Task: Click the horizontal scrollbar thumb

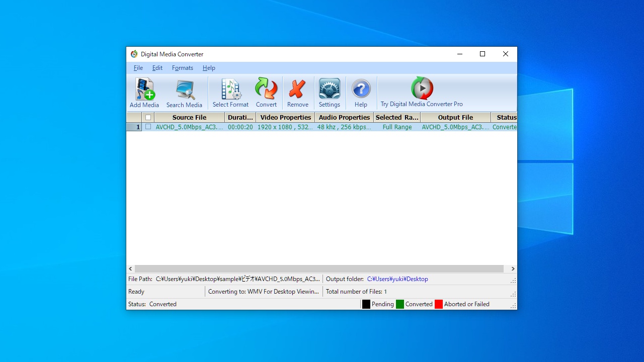Action: 319,269
